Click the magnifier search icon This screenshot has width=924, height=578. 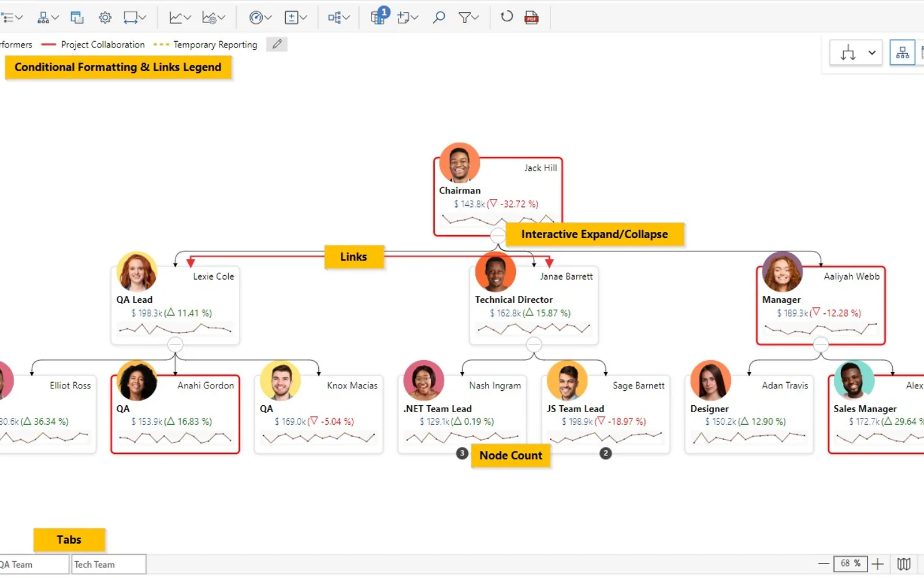click(x=439, y=17)
